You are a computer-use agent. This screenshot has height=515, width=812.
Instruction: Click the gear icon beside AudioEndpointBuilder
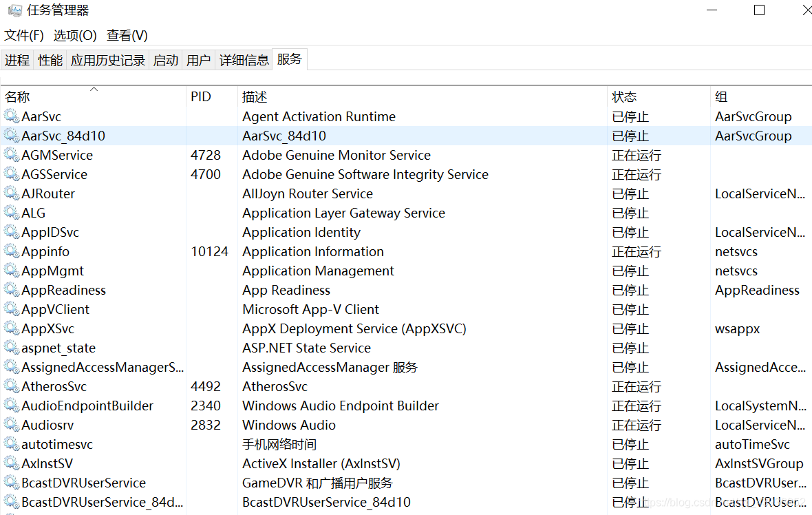pos(12,405)
